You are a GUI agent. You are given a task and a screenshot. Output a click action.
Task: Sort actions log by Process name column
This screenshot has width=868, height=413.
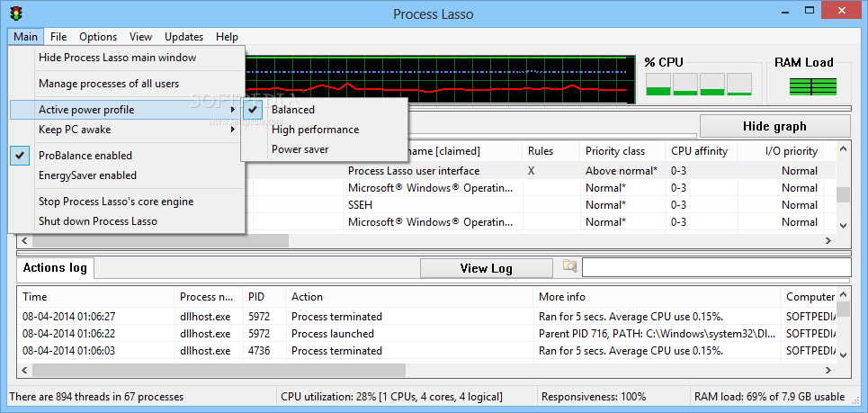tap(208, 297)
